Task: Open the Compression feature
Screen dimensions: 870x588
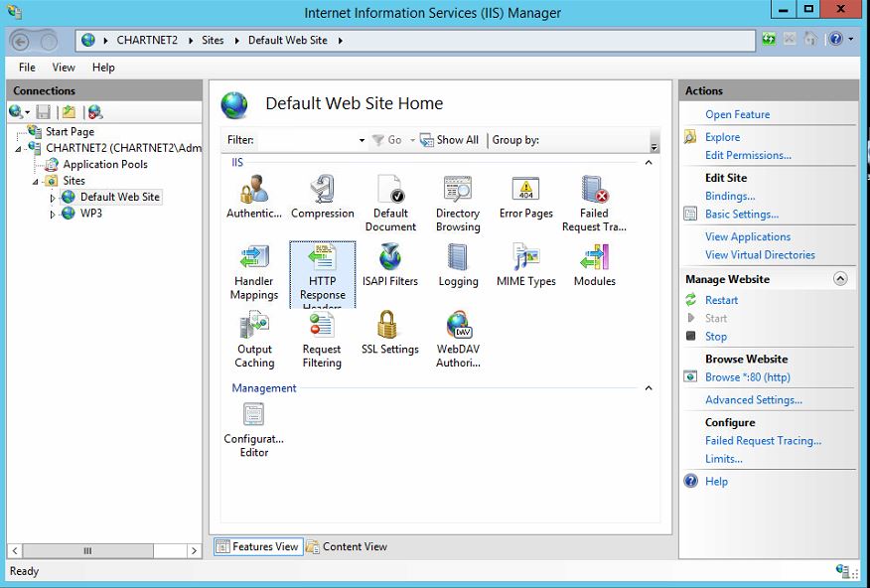Action: 323,197
